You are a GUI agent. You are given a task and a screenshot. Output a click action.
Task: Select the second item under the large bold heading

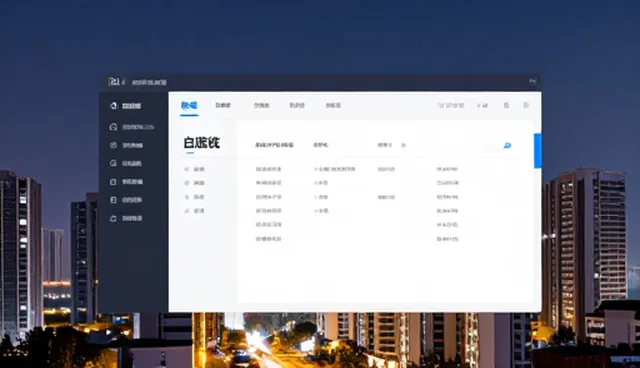195,183
